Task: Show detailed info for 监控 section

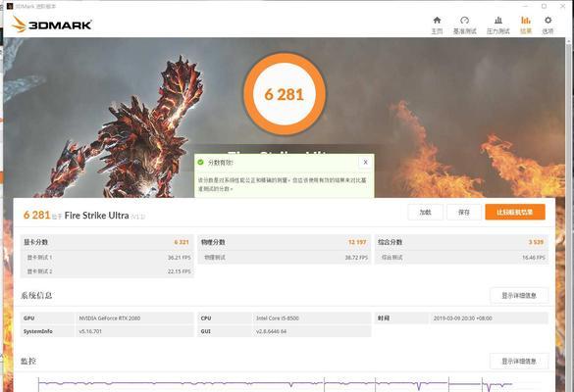Action: pos(519,362)
